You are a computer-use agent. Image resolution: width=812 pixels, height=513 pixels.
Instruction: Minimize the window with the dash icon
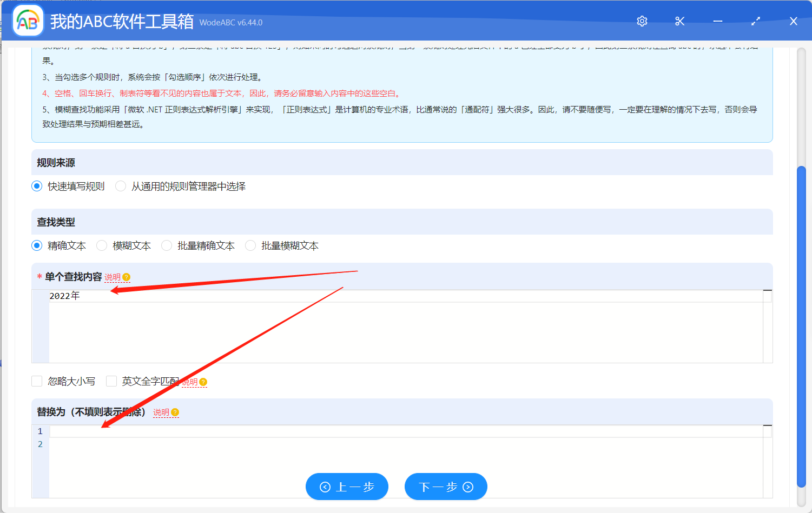pos(718,21)
